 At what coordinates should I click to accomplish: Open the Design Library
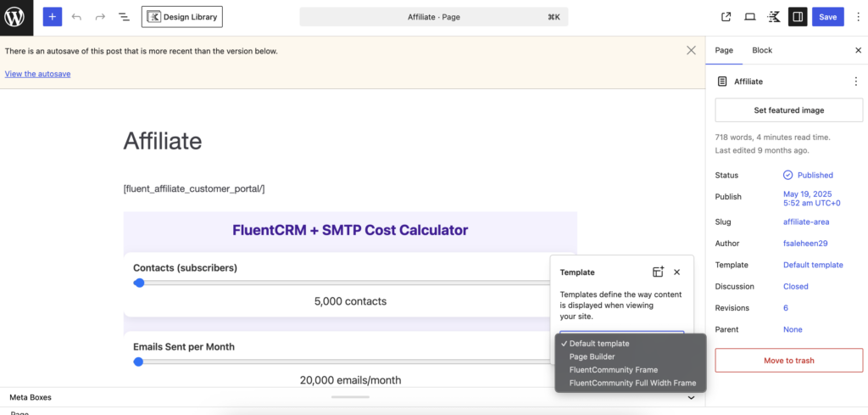(182, 17)
